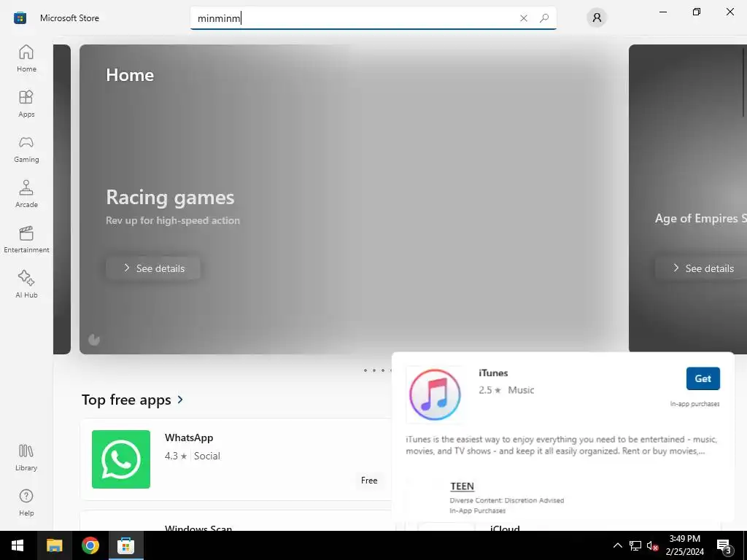Open Windows Start menu

(18, 545)
